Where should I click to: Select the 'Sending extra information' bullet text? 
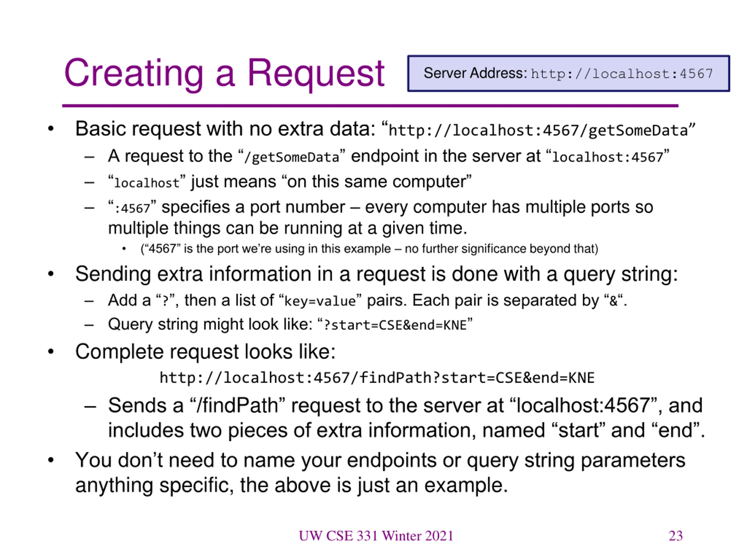point(376,274)
